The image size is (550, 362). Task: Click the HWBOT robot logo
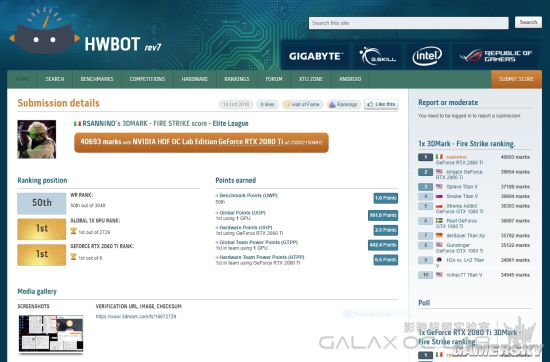tap(44, 31)
